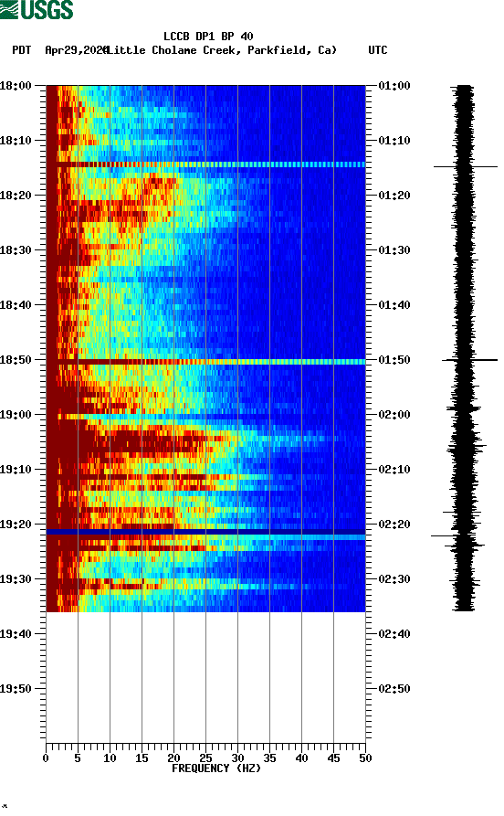Click the 02:00 UTC time label
This screenshot has width=504, height=816.
point(394,415)
